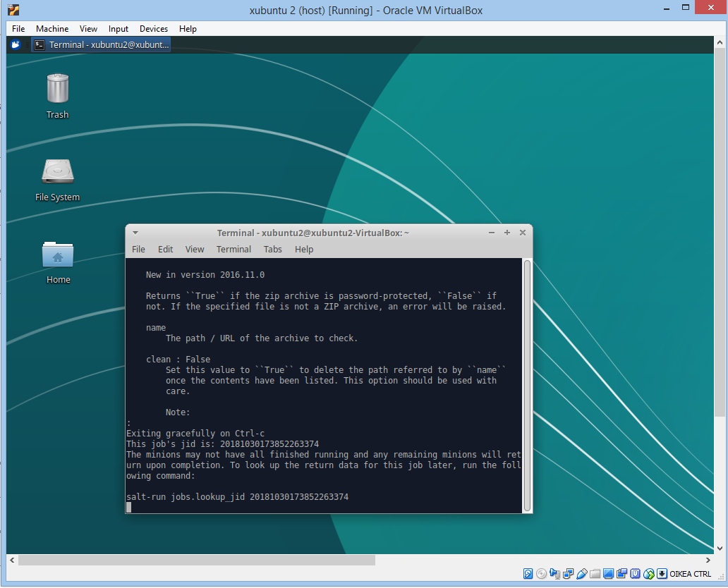This screenshot has width=728, height=588.
Task: Open VirtualBox Help menu
Action: pos(188,29)
